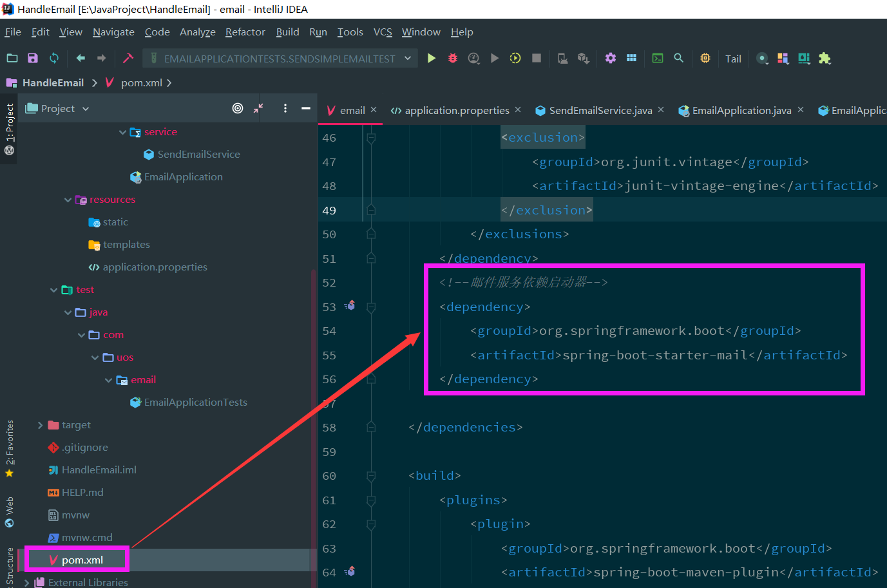Toggle the 1: Project tool window
The width and height of the screenshot is (887, 588).
(9, 129)
